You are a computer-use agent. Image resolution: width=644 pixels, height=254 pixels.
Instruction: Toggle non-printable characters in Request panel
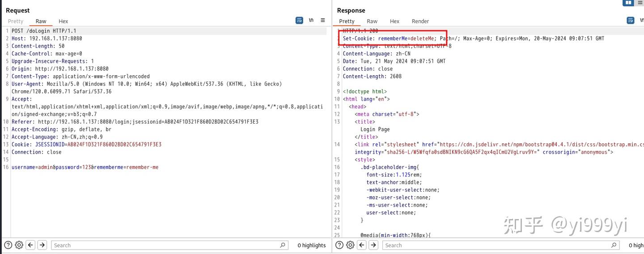tap(311, 21)
